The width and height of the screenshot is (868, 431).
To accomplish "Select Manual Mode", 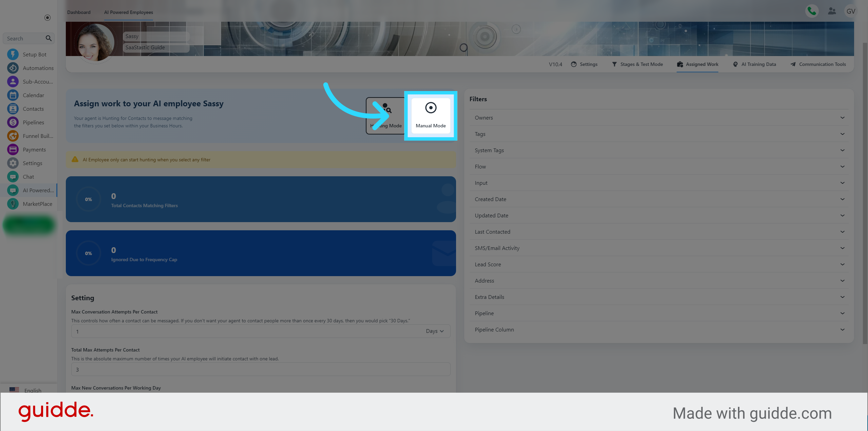I will tap(431, 116).
